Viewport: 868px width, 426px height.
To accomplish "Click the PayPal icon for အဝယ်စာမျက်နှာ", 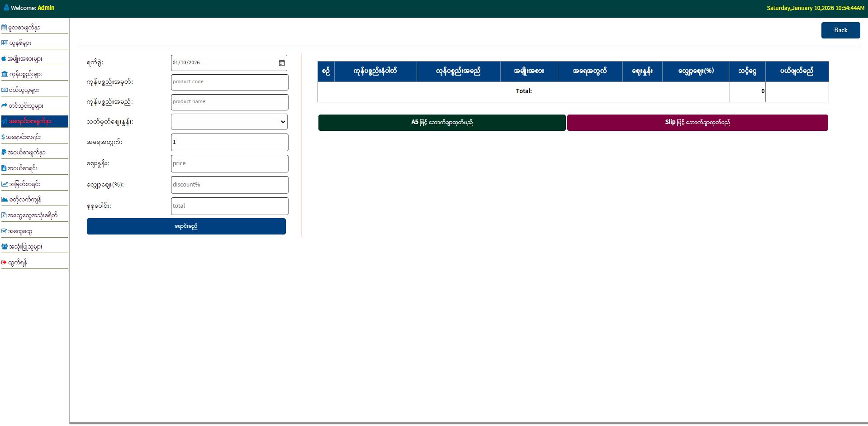I will tap(4, 153).
